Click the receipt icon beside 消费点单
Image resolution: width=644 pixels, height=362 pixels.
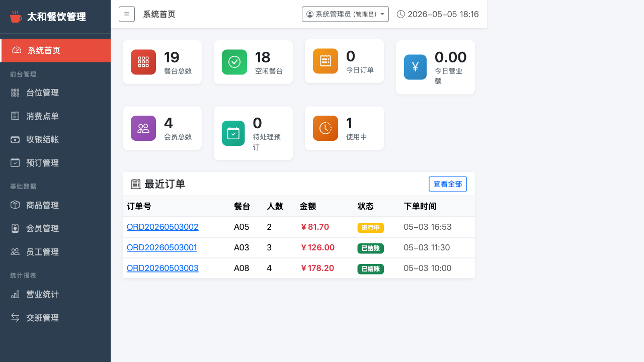(15, 116)
